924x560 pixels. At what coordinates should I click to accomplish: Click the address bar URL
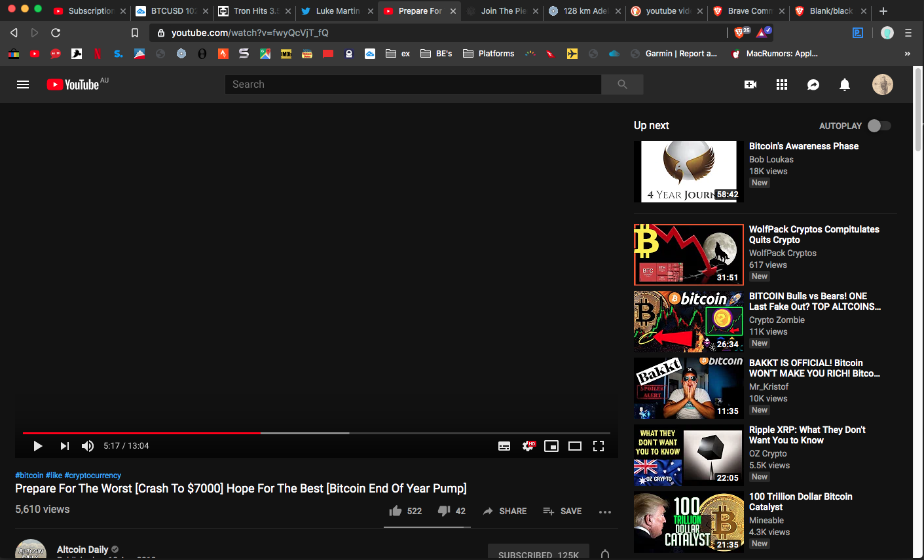click(249, 33)
